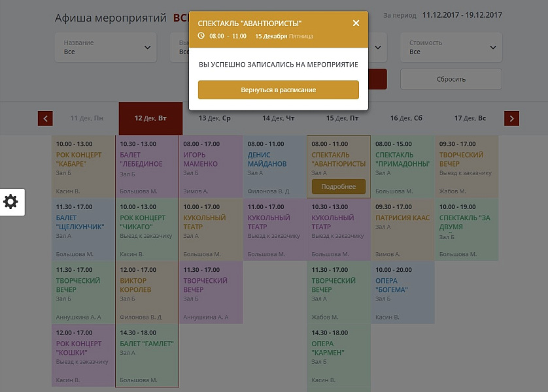
Task: Select the 12 Дек, Вт day tab
Action: pos(150,118)
